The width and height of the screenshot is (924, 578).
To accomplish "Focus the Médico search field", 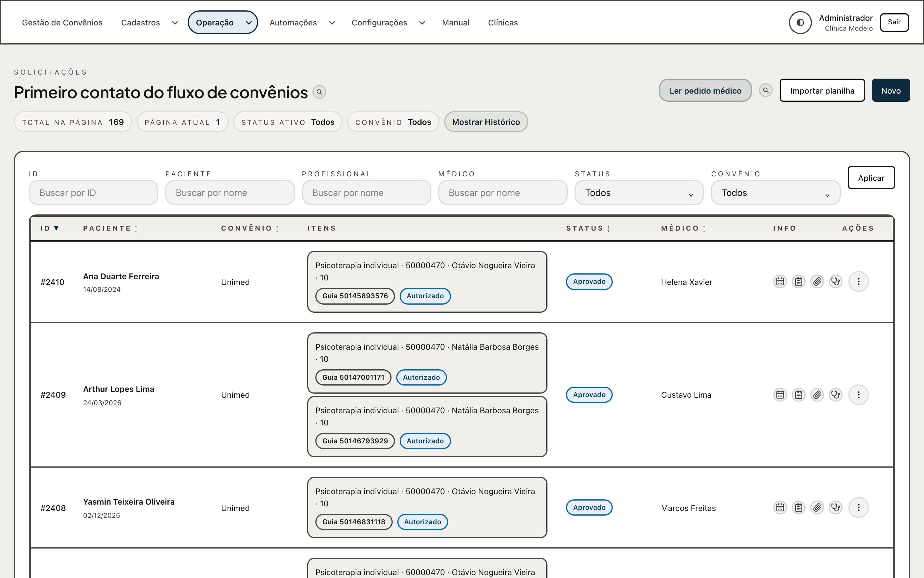I will tap(503, 193).
